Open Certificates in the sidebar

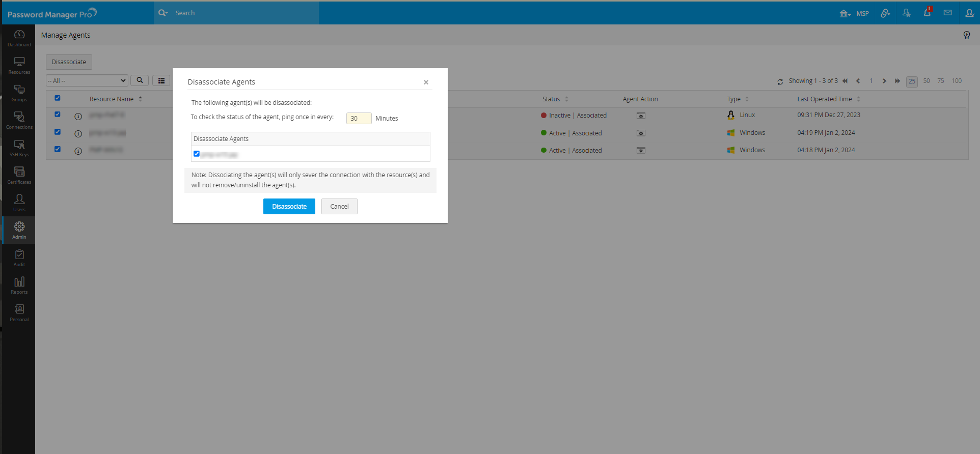point(19,176)
